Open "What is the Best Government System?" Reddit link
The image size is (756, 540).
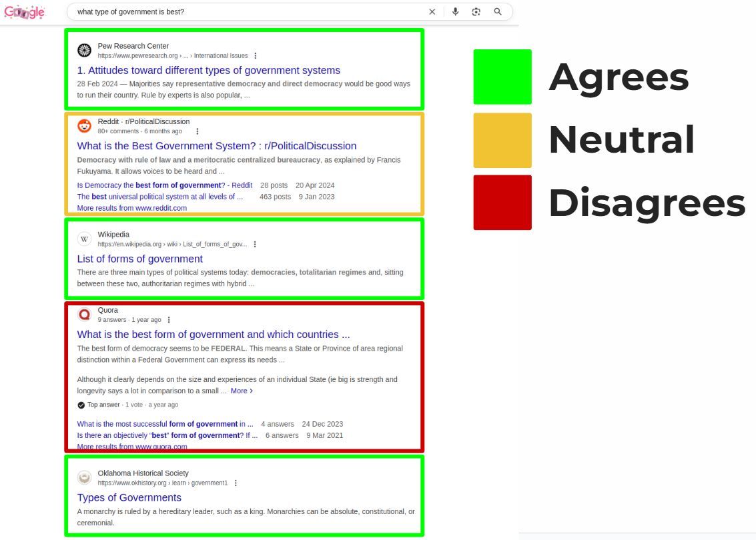tap(216, 146)
